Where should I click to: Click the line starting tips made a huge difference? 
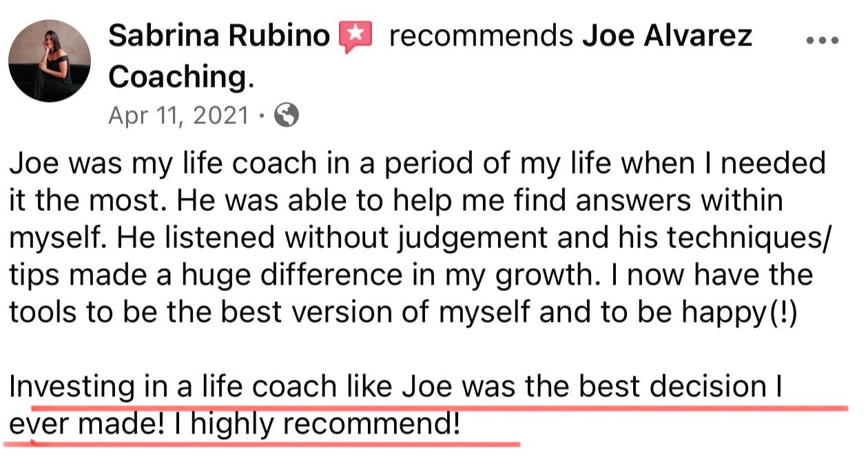[411, 276]
